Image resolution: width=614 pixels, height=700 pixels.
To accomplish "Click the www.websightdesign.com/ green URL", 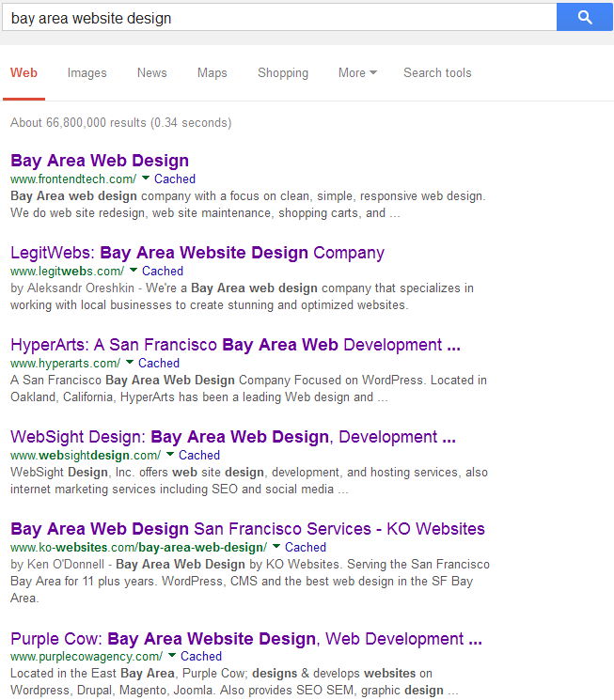I will pos(86,455).
